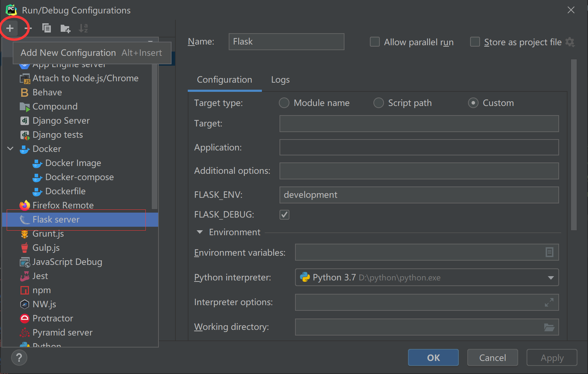588x374 pixels.
Task: Click the Cancel button
Action: [x=492, y=358]
